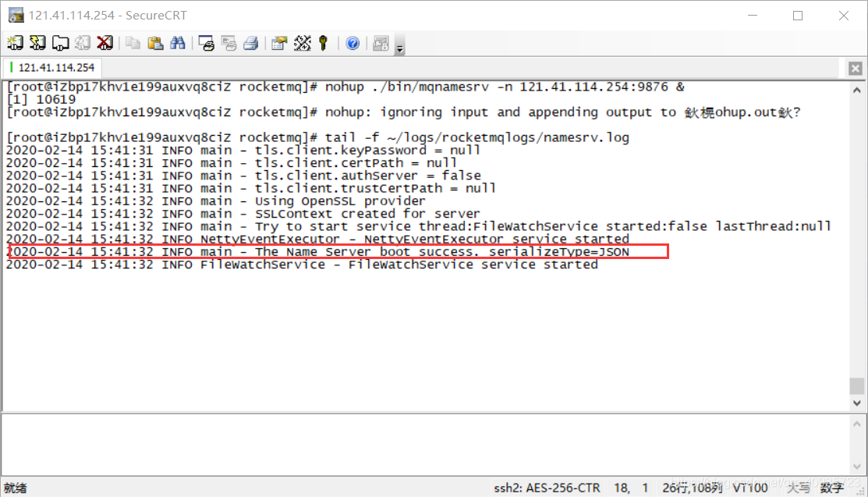The image size is (868, 497).
Task: Click the printer Print icon
Action: pos(251,43)
